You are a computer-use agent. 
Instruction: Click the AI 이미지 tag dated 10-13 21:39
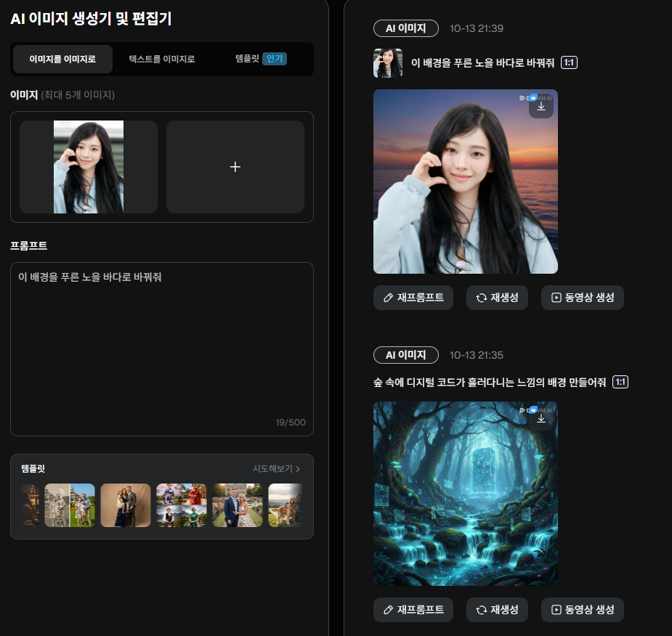(406, 28)
